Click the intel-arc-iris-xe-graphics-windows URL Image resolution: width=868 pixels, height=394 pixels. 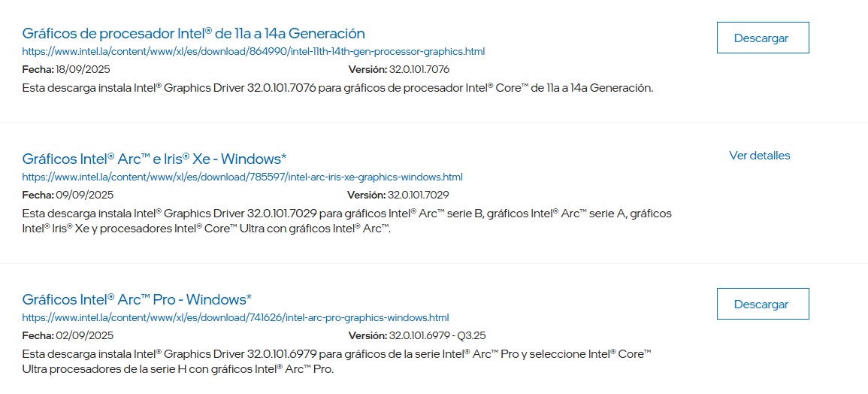(x=242, y=177)
